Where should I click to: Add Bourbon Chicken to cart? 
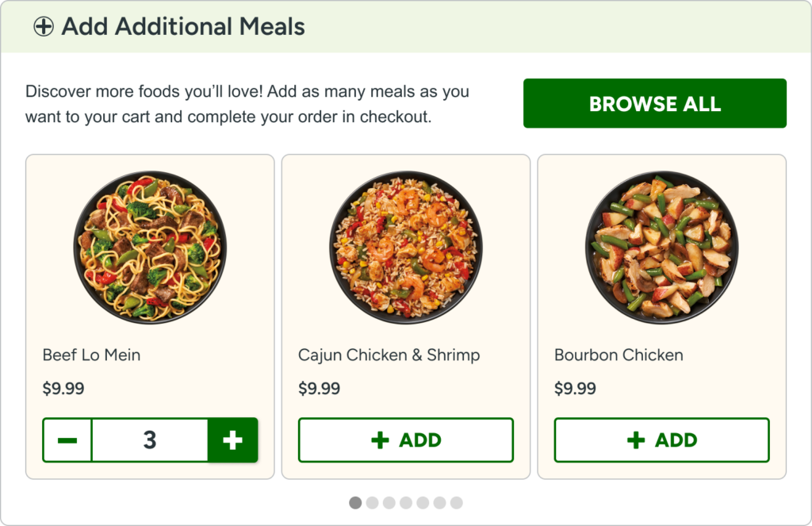[x=661, y=440]
